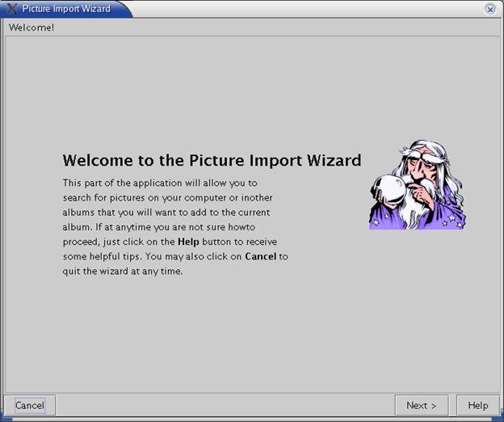504x422 pixels.
Task: Close the Picture Import Wizard window
Action: tap(490, 10)
